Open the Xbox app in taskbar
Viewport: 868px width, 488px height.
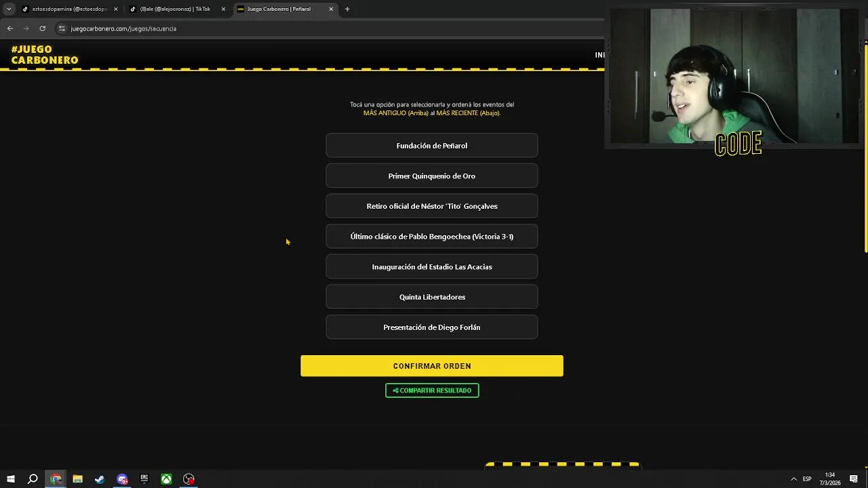tap(166, 479)
